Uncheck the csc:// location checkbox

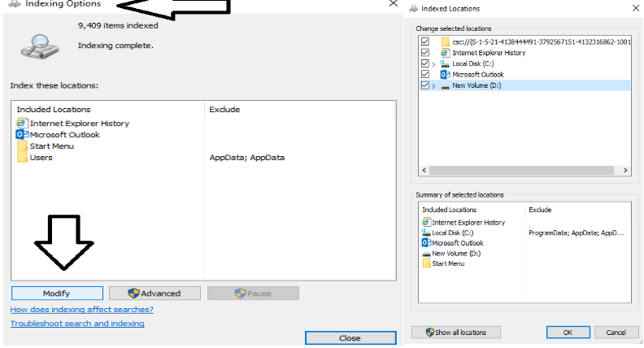point(425,41)
